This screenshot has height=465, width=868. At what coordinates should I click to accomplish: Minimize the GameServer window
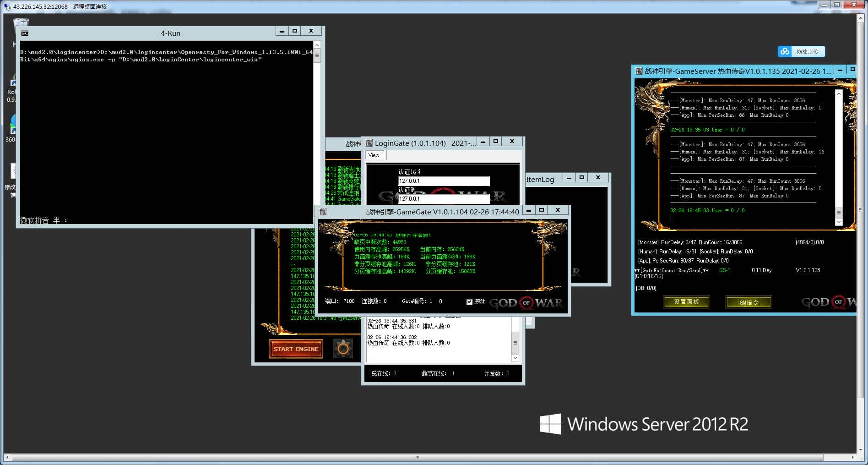click(840, 70)
